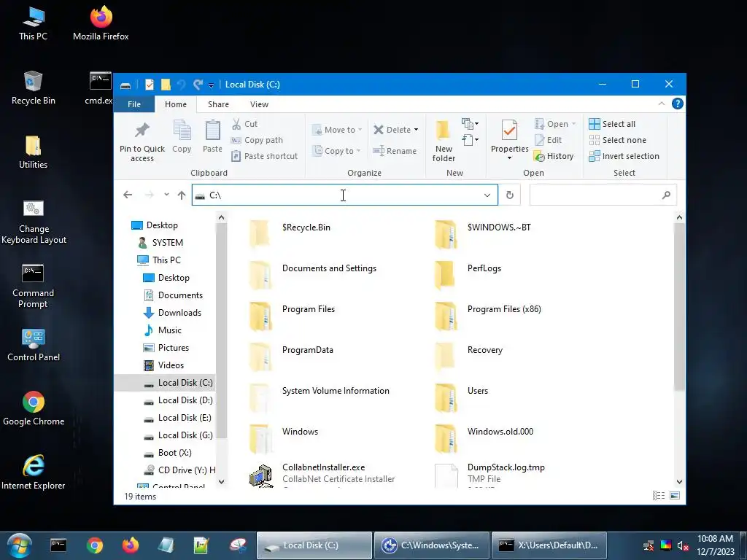Click inside the C:\ address bar
This screenshot has width=747, height=560.
pyautogui.click(x=344, y=195)
